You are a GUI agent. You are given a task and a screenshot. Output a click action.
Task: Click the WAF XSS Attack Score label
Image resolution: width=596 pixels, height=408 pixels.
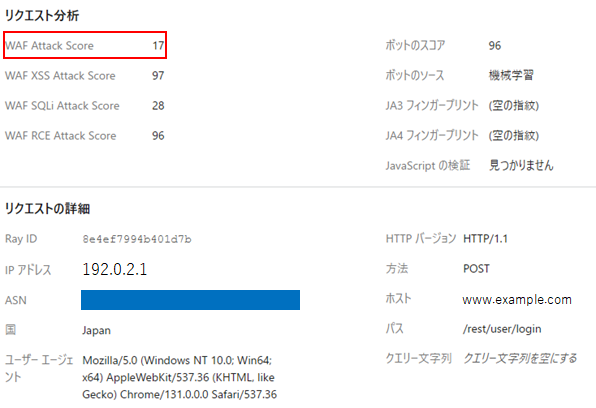[x=60, y=76]
